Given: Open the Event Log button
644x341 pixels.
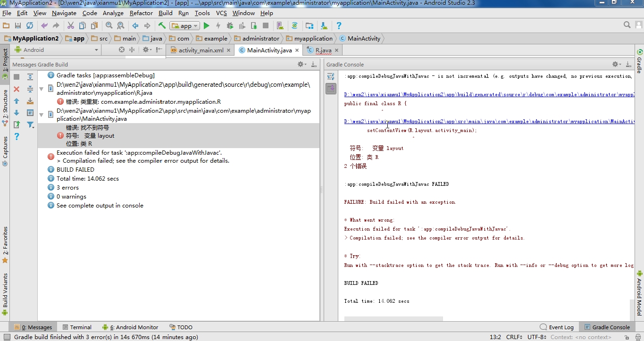Looking at the screenshot, I should [557, 327].
